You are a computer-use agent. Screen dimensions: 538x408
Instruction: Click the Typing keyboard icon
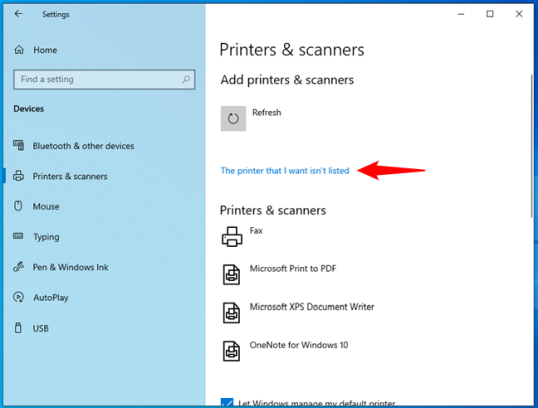(x=18, y=236)
